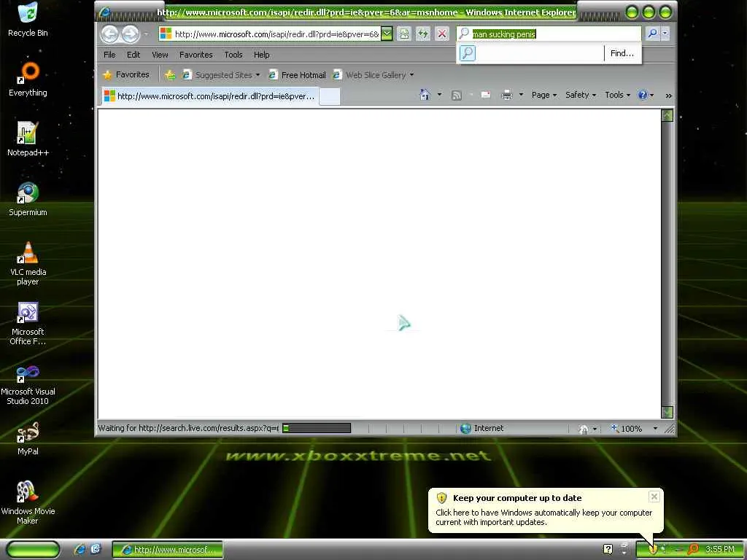This screenshot has height=560, width=747.
Task: Click the Keep your computer up to date balloon
Action: [x=546, y=510]
